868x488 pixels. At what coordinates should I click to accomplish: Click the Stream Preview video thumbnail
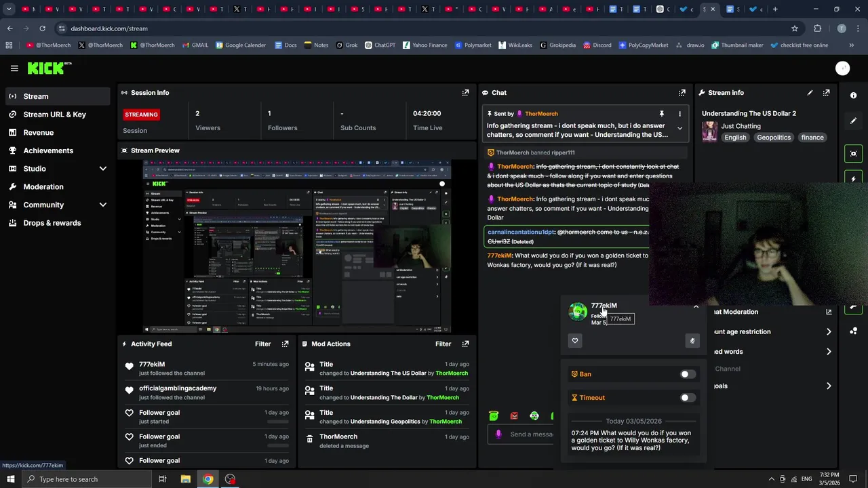297,247
